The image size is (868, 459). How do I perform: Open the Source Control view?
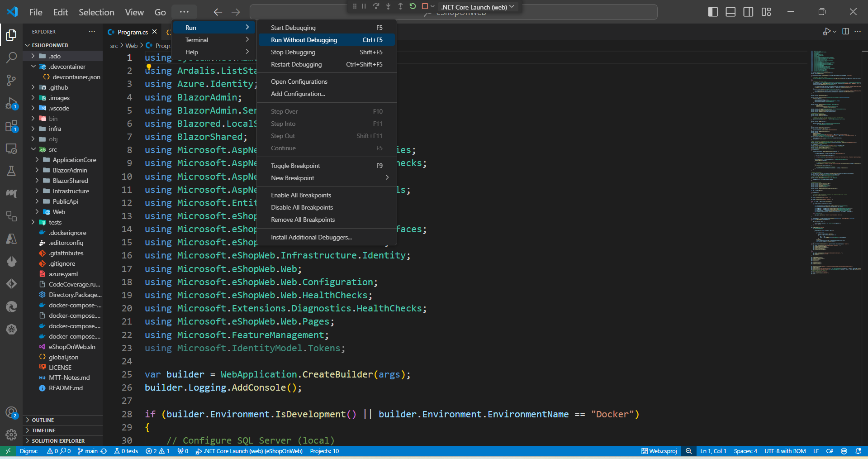tap(11, 80)
